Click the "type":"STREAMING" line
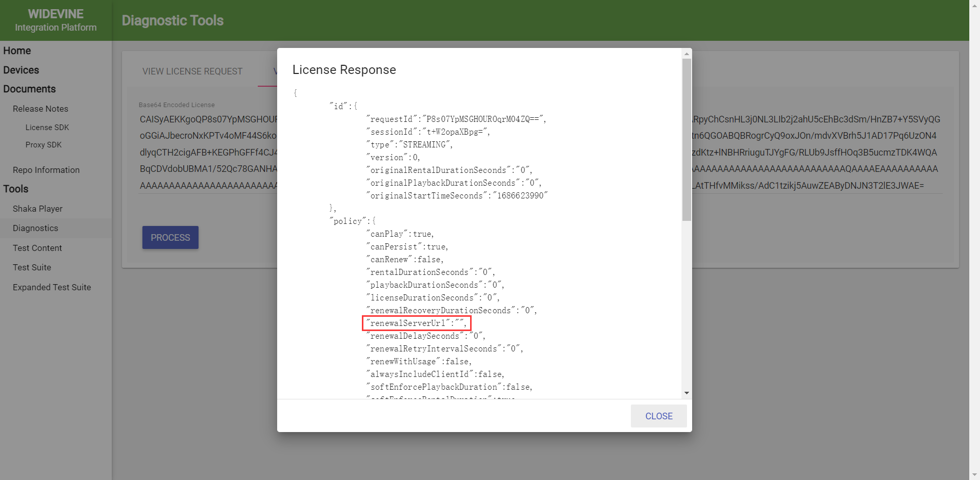This screenshot has width=980, height=480. [409, 145]
